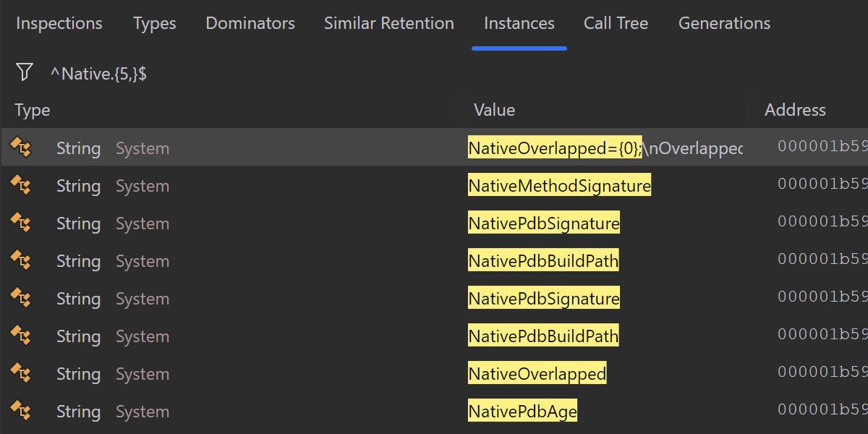Go to the Dominators tab

pyautogui.click(x=250, y=24)
